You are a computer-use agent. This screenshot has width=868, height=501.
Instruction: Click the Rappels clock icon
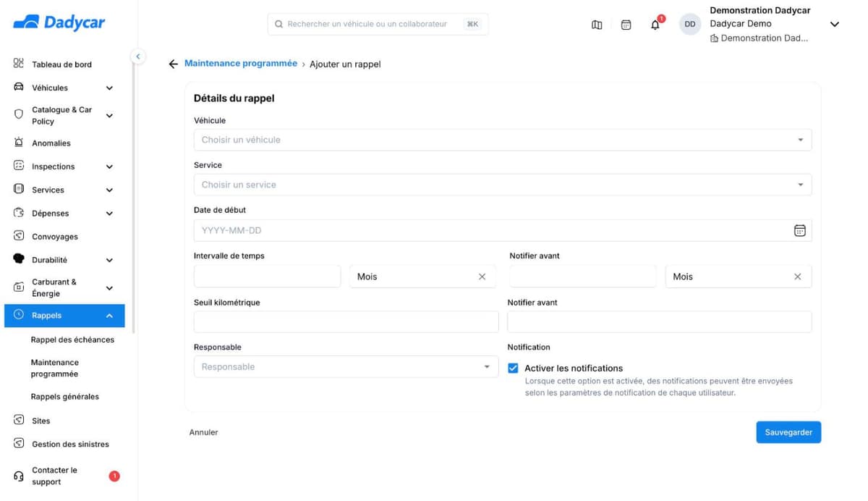point(19,315)
